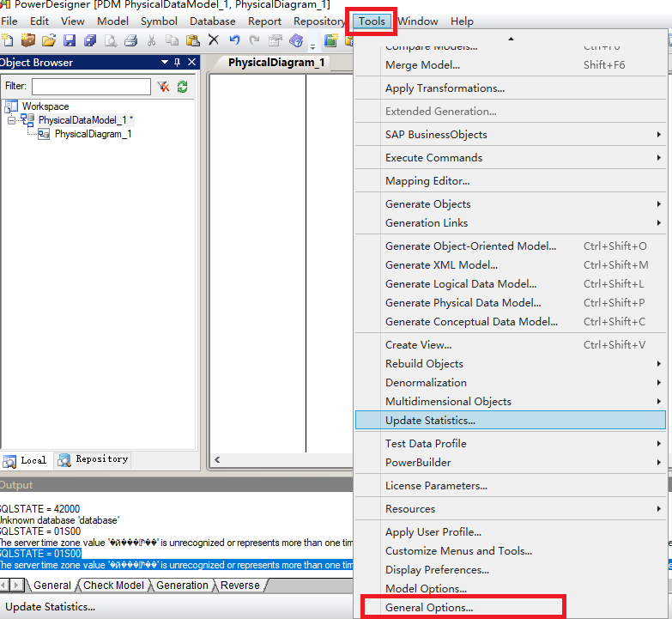This screenshot has width=672, height=619.
Task: Click the Tools menu header
Action: click(x=372, y=21)
